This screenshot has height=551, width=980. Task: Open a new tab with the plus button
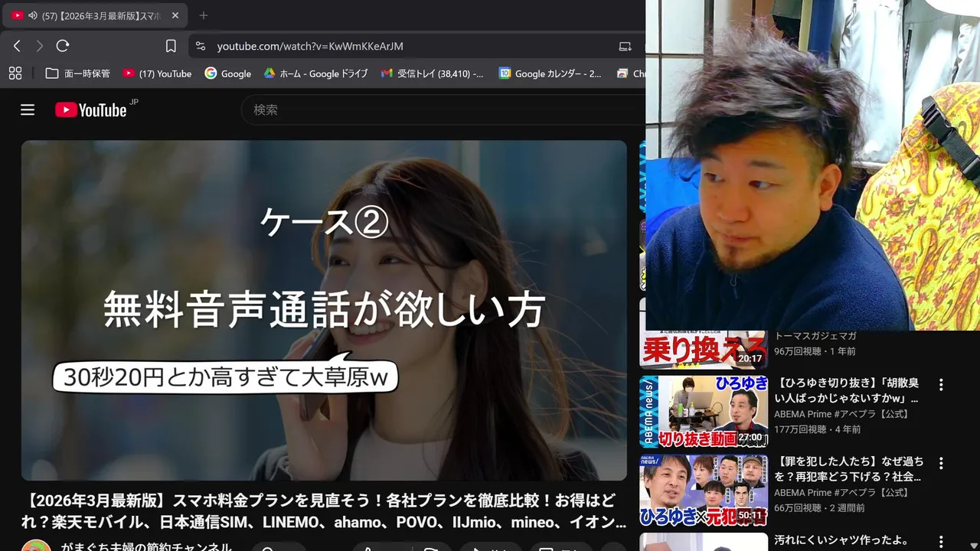pyautogui.click(x=203, y=15)
